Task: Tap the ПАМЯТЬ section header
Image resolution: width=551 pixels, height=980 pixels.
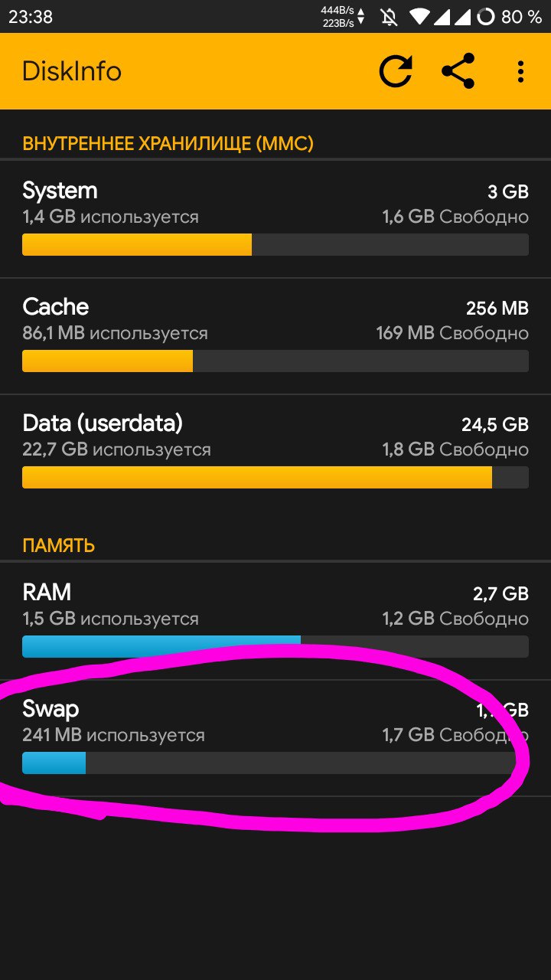Action: click(59, 546)
